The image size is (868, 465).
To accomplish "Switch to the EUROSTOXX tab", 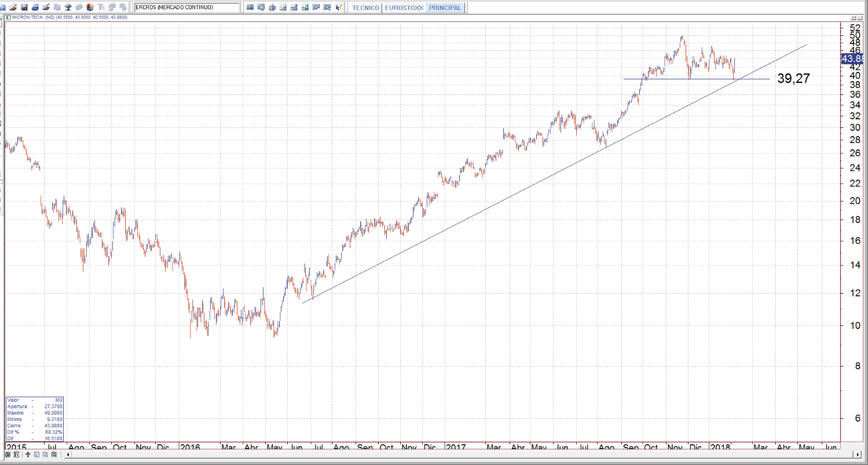I will pyautogui.click(x=404, y=8).
